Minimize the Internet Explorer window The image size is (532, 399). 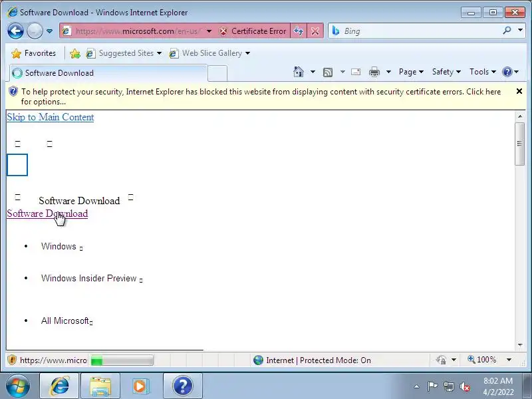(471, 13)
